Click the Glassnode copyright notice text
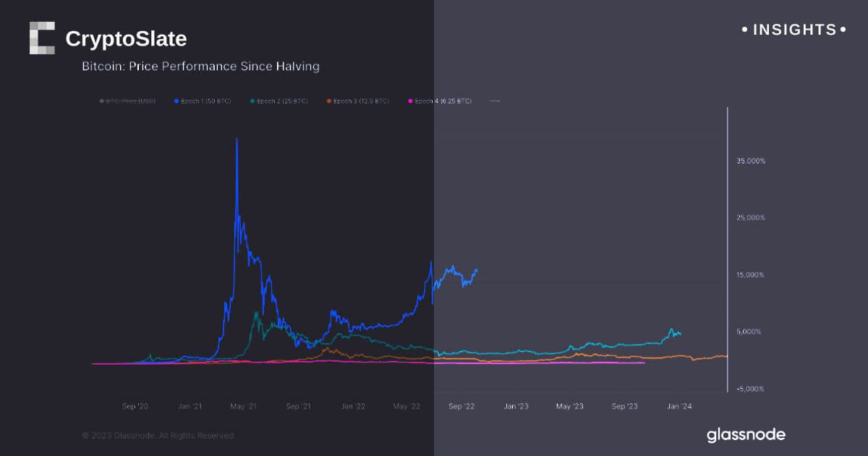The image size is (868, 456). 158,436
